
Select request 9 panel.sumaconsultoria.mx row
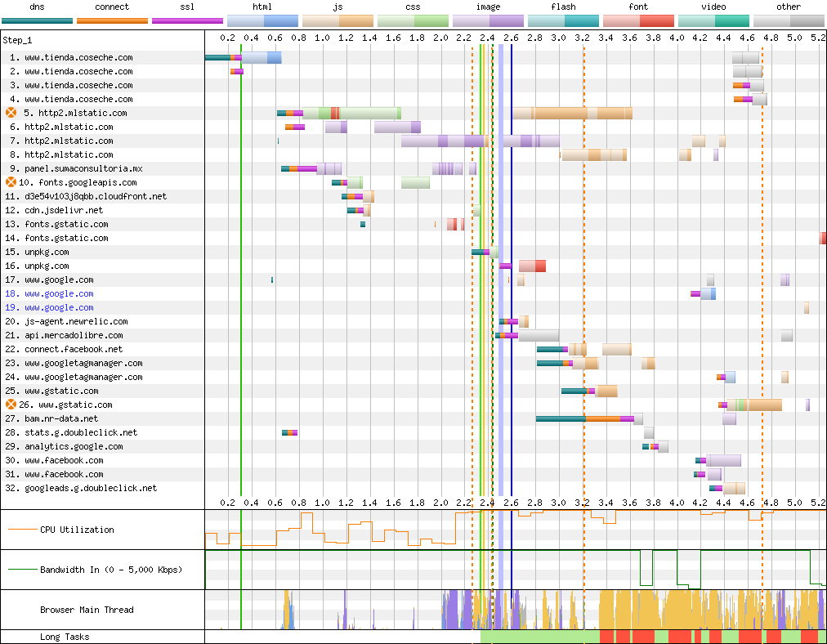point(83,168)
